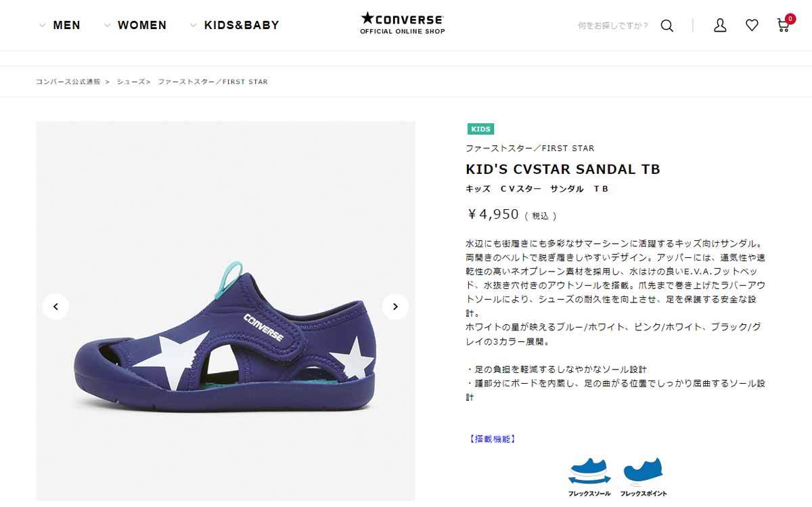Click the green KIDS tag badge
The width and height of the screenshot is (812, 507).
[x=480, y=129]
